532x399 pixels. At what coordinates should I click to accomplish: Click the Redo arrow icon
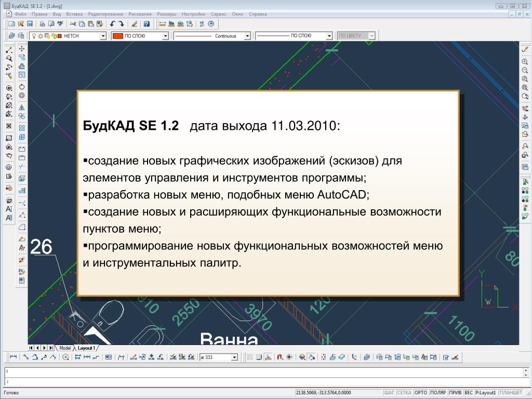pyautogui.click(x=121, y=24)
